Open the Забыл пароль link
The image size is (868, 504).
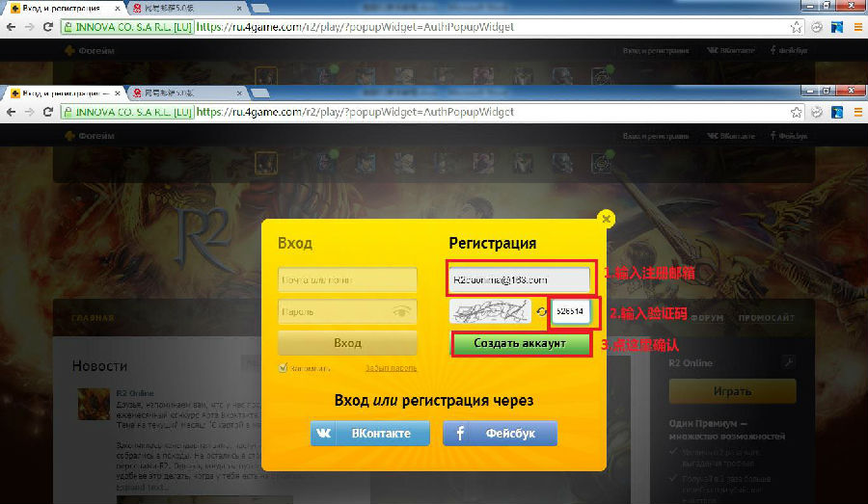[391, 368]
